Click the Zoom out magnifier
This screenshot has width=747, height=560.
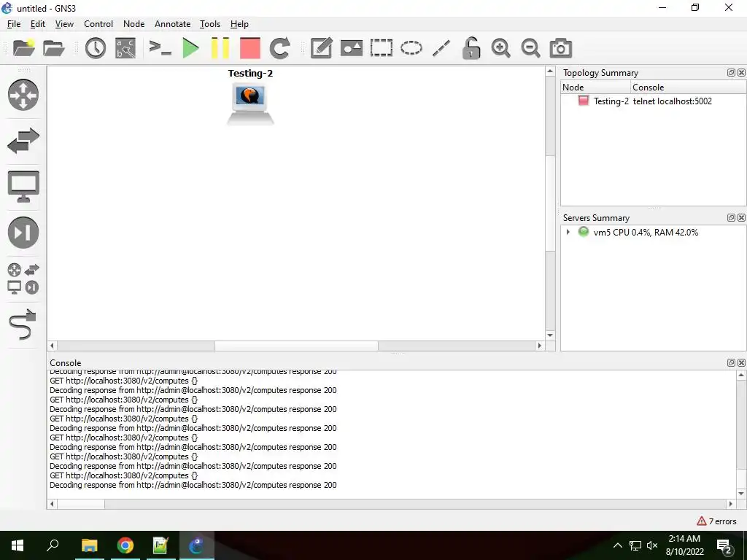point(530,48)
